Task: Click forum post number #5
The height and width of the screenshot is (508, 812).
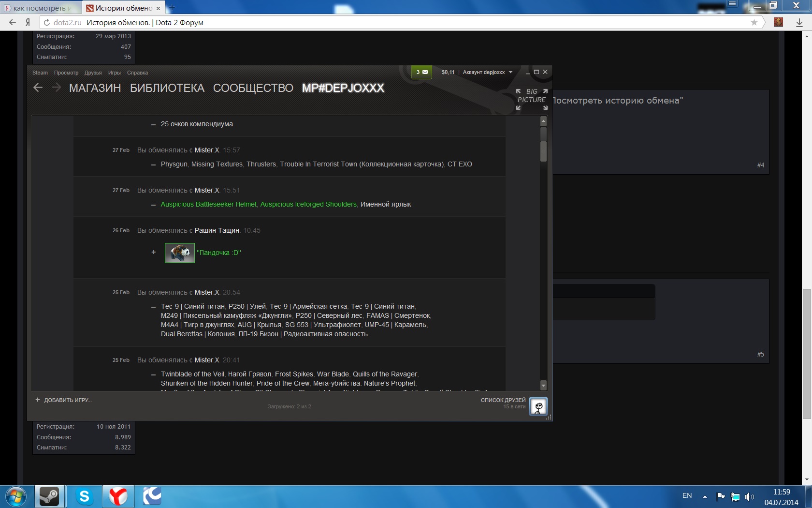Action: [761, 354]
